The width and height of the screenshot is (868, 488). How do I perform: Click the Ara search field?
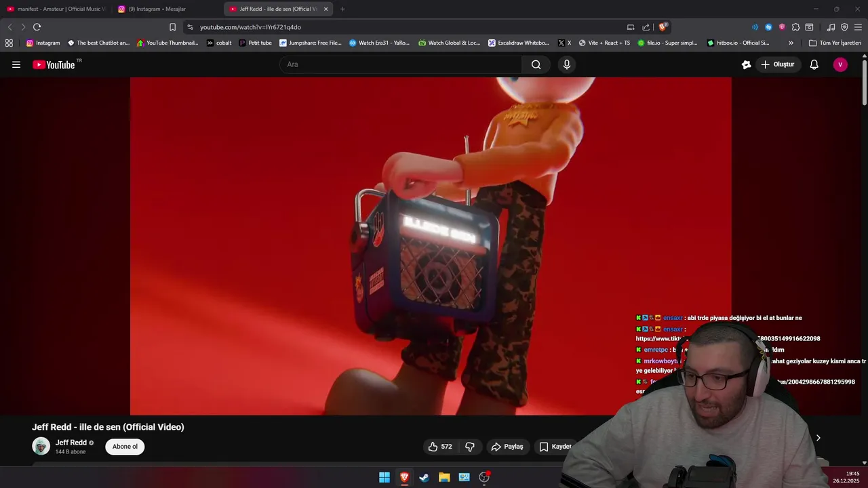pos(401,64)
